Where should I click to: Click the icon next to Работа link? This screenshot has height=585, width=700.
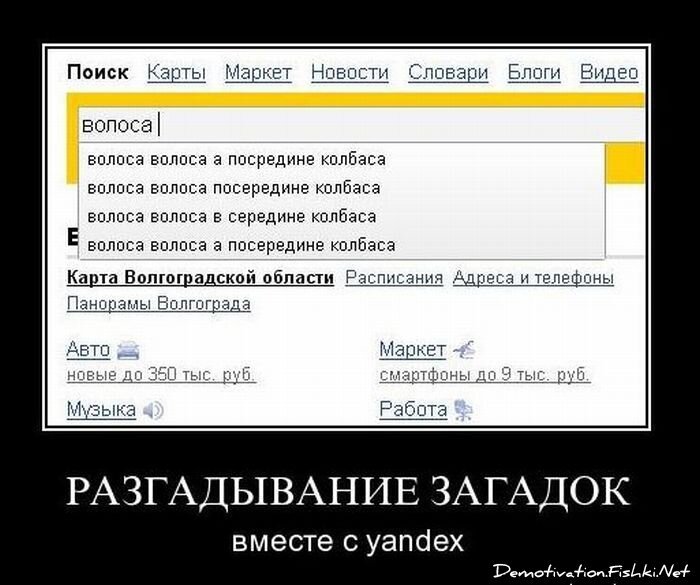click(463, 410)
